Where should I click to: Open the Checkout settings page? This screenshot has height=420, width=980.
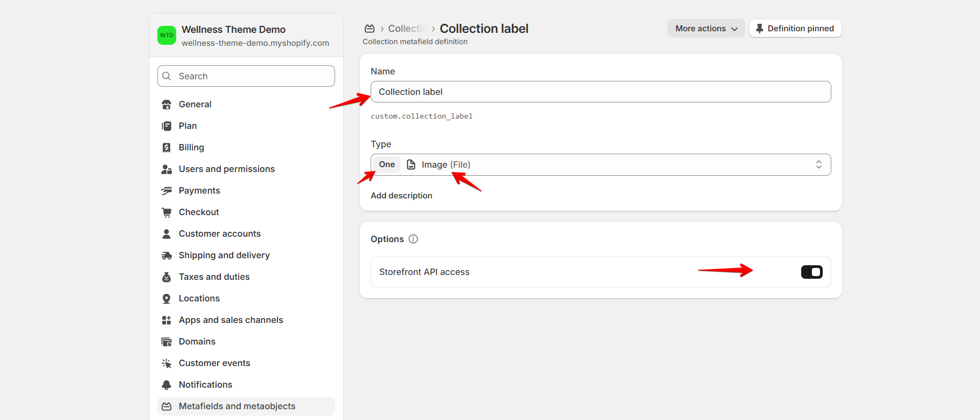click(199, 212)
